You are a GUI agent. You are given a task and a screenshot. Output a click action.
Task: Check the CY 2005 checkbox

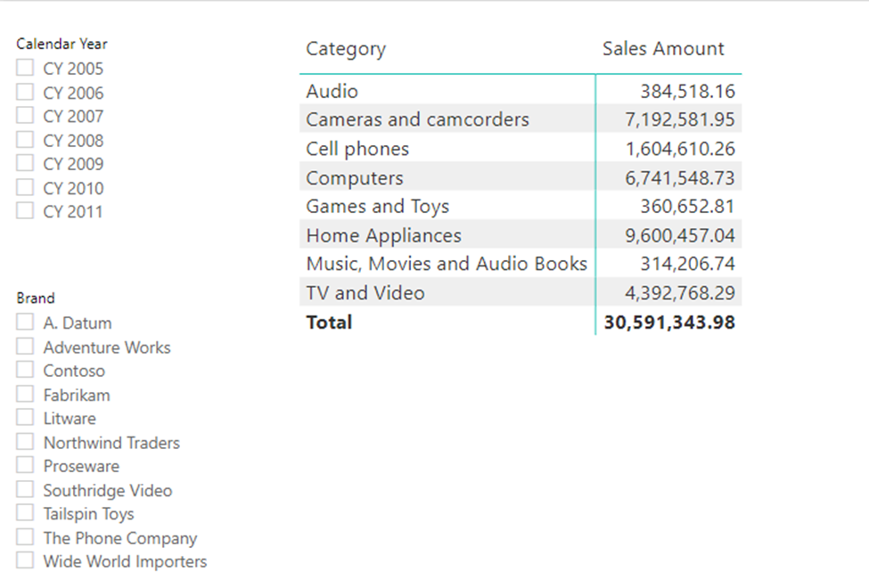[x=25, y=68]
